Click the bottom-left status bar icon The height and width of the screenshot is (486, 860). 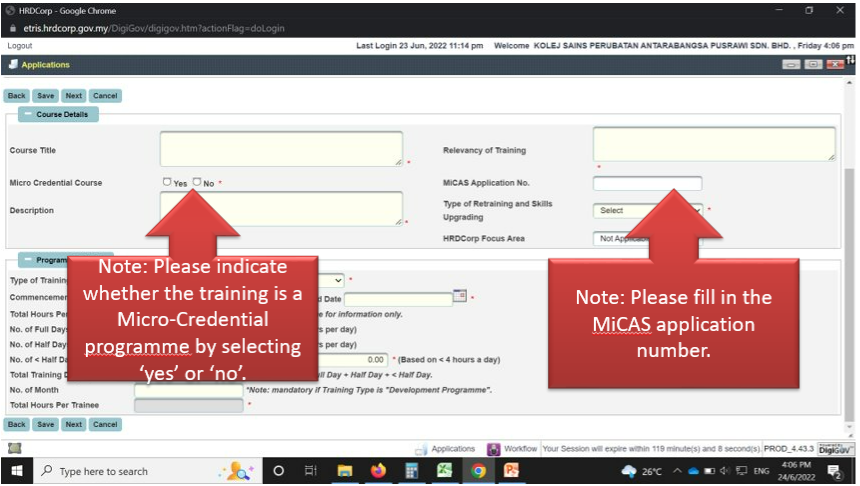15,448
